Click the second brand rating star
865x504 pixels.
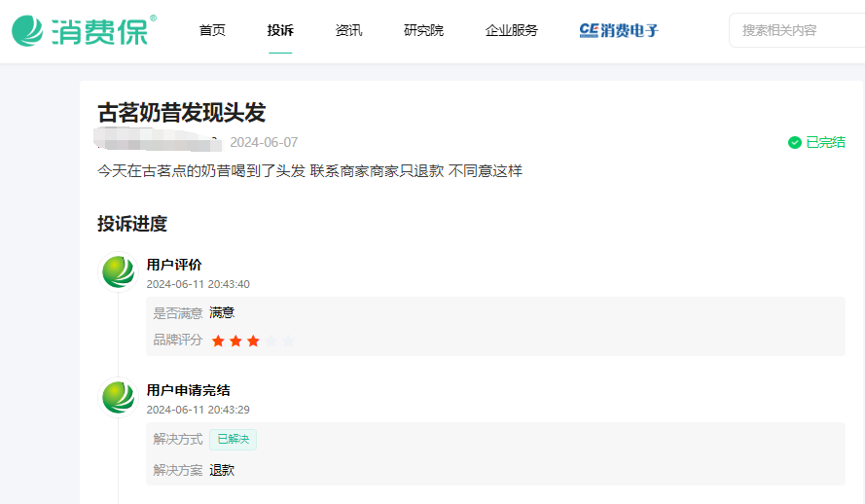pyautogui.click(x=235, y=341)
